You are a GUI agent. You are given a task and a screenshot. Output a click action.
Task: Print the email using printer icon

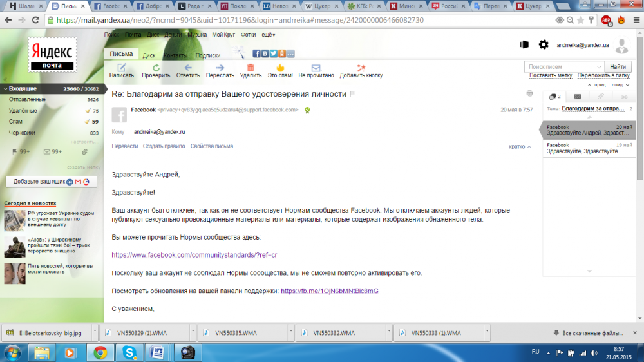click(x=529, y=93)
